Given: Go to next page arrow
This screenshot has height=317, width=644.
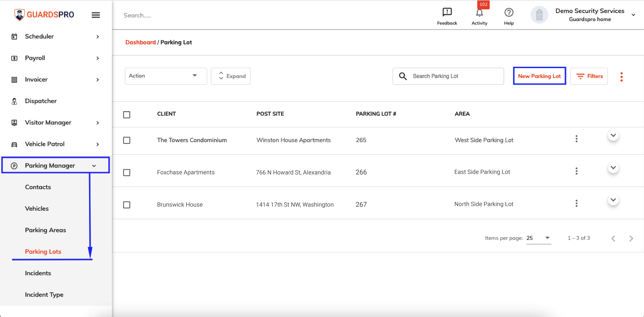Looking at the screenshot, I should (631, 238).
